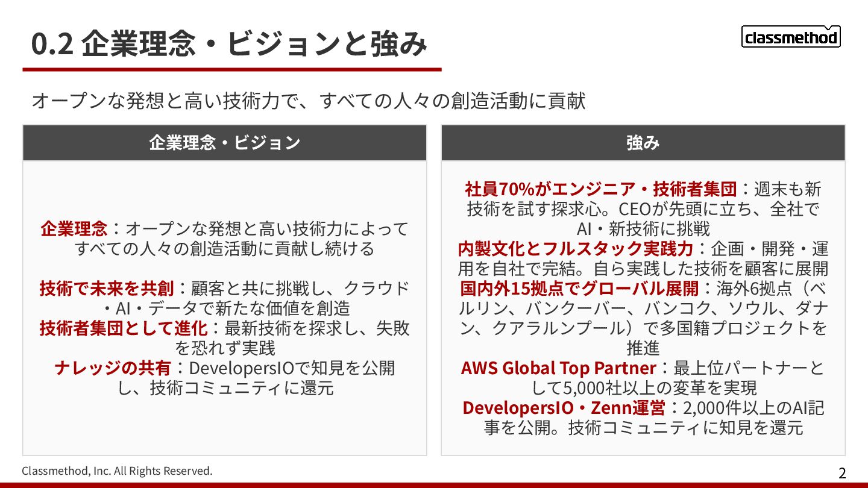
Task: Click the text "し、技術コミュニティに還元"
Action: [x=225, y=388]
